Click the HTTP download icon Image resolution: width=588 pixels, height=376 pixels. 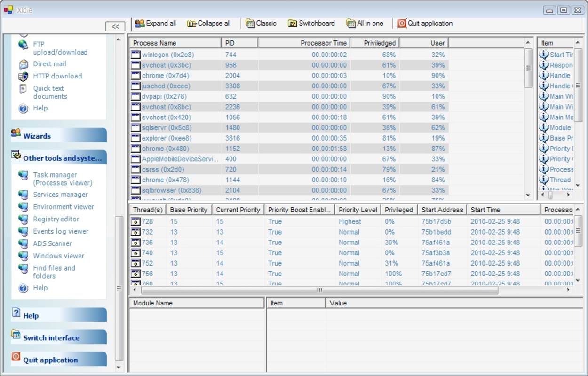(x=24, y=77)
